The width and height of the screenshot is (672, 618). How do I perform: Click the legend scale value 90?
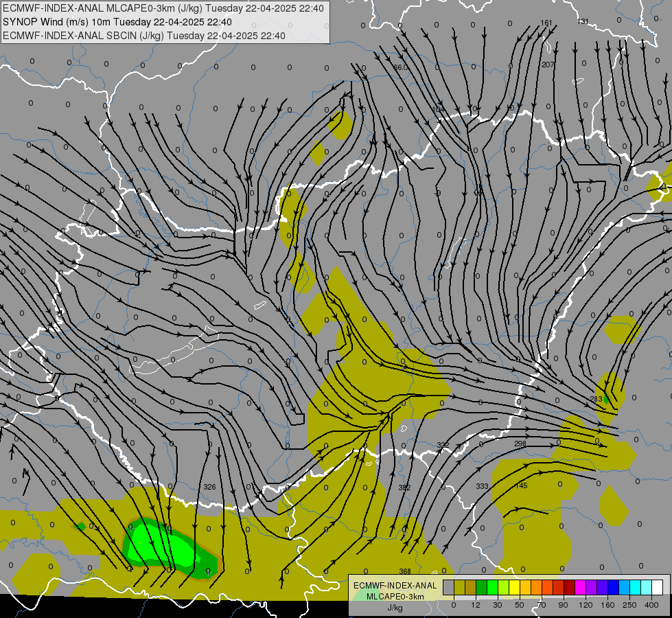click(x=563, y=605)
